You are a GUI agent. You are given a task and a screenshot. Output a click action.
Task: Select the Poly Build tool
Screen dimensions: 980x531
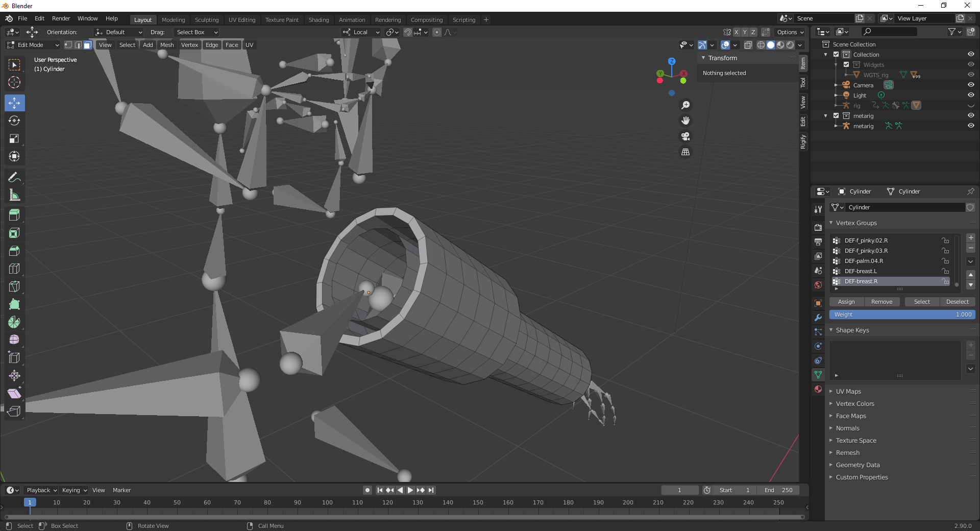click(14, 304)
